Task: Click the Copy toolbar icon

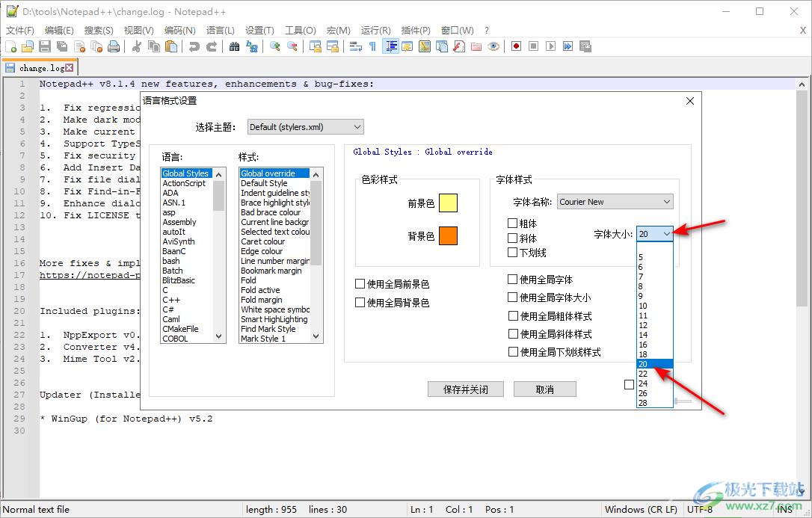Action: (154, 46)
